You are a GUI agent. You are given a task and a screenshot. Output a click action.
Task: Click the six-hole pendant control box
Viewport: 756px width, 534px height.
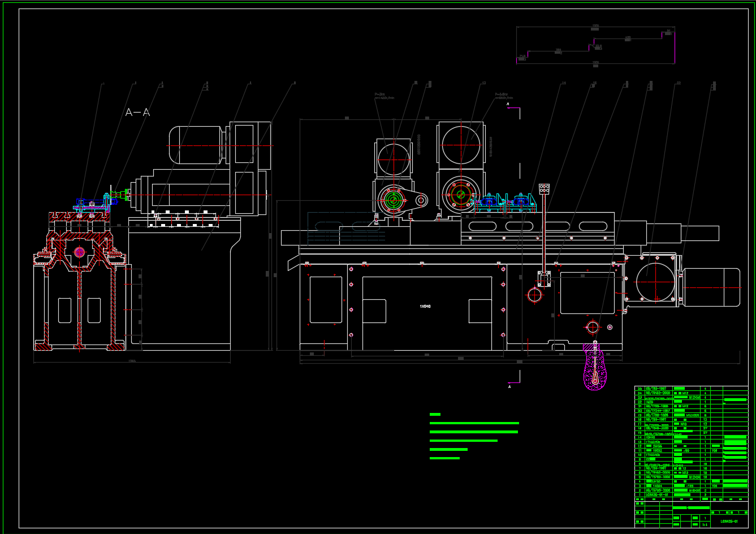click(545, 189)
